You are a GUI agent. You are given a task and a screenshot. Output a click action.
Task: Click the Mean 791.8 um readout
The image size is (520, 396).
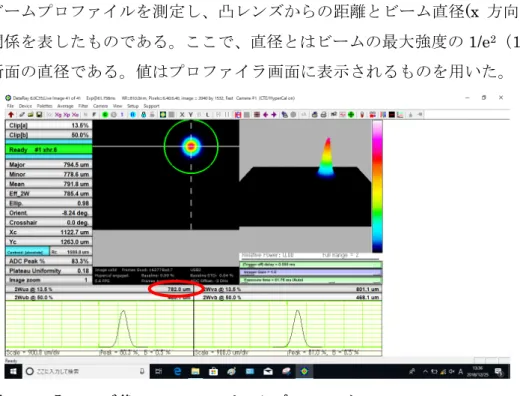[x=49, y=184]
